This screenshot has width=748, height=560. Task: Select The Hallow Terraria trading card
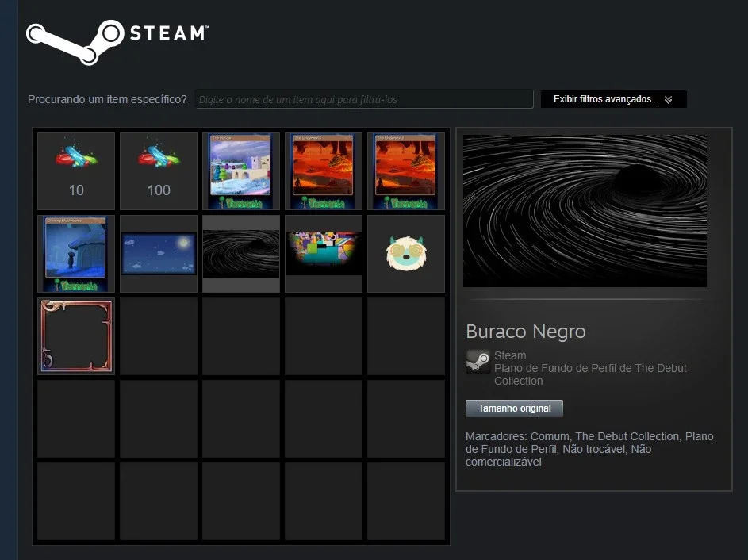point(241,171)
